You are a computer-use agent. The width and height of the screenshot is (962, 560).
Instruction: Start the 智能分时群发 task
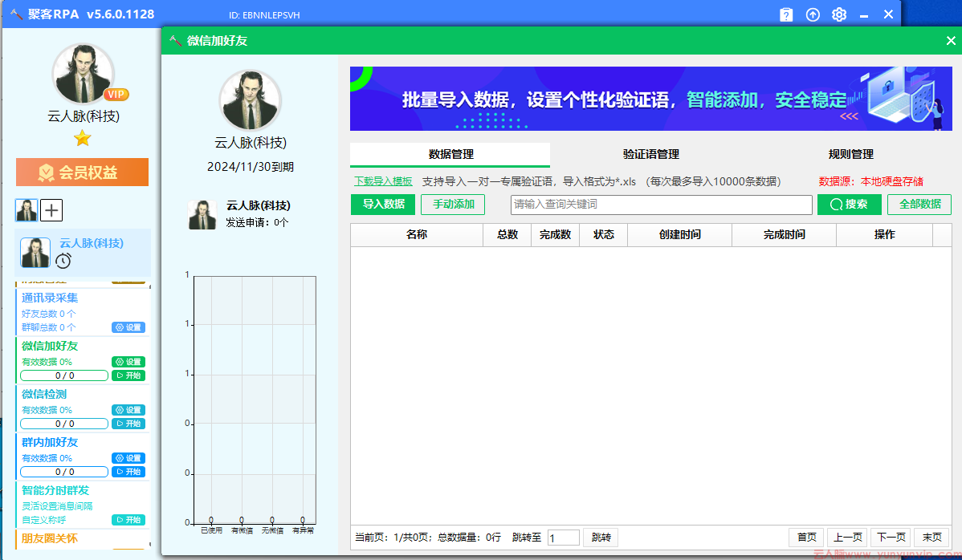pyautogui.click(x=128, y=520)
